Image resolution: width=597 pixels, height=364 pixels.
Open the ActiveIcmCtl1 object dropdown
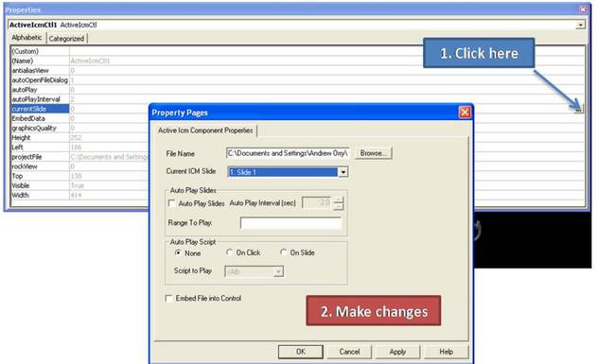[x=580, y=26]
